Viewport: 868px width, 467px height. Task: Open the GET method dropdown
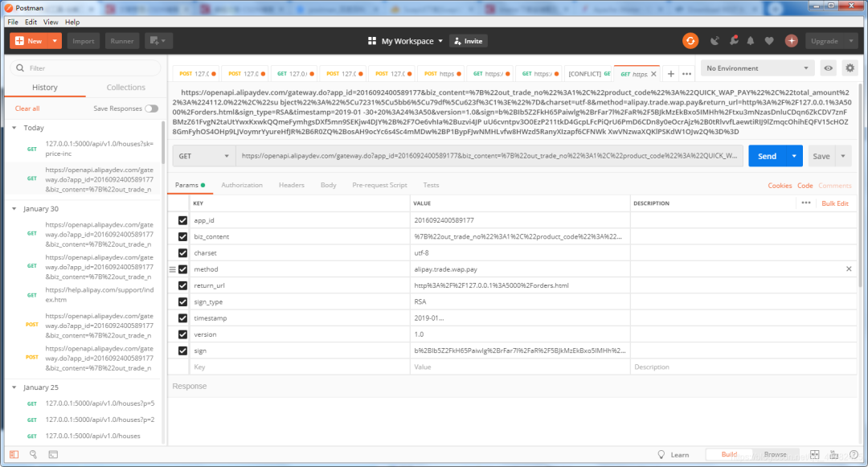click(203, 156)
